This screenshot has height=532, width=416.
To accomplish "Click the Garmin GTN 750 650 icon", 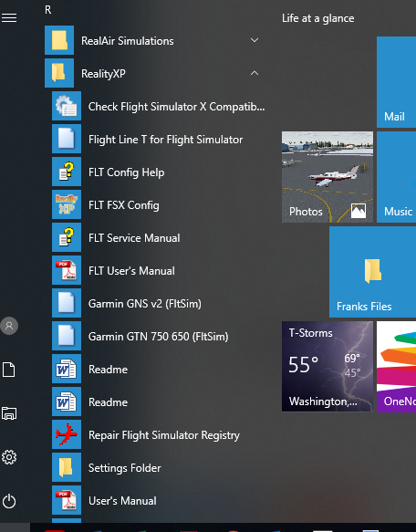I will (x=67, y=336).
